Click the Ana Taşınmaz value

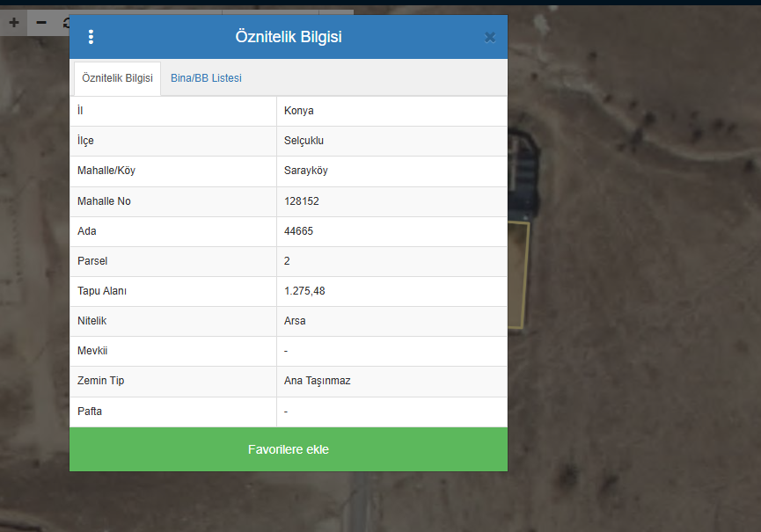pos(318,381)
